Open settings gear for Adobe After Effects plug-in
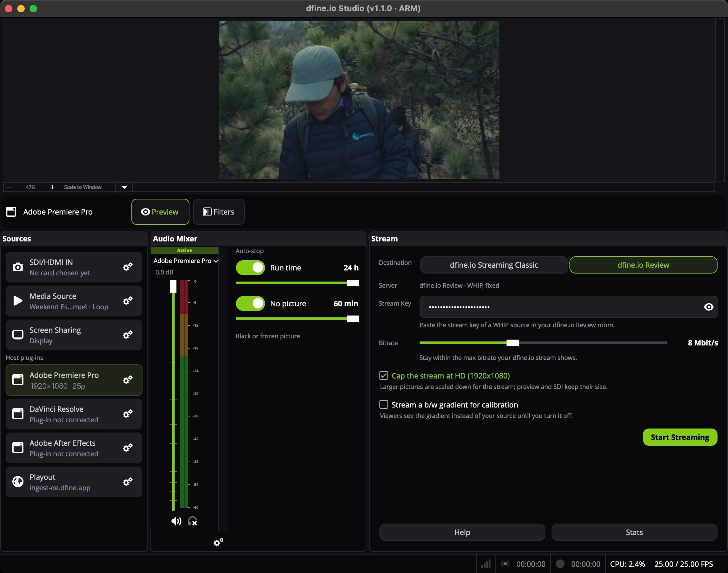 pos(128,448)
